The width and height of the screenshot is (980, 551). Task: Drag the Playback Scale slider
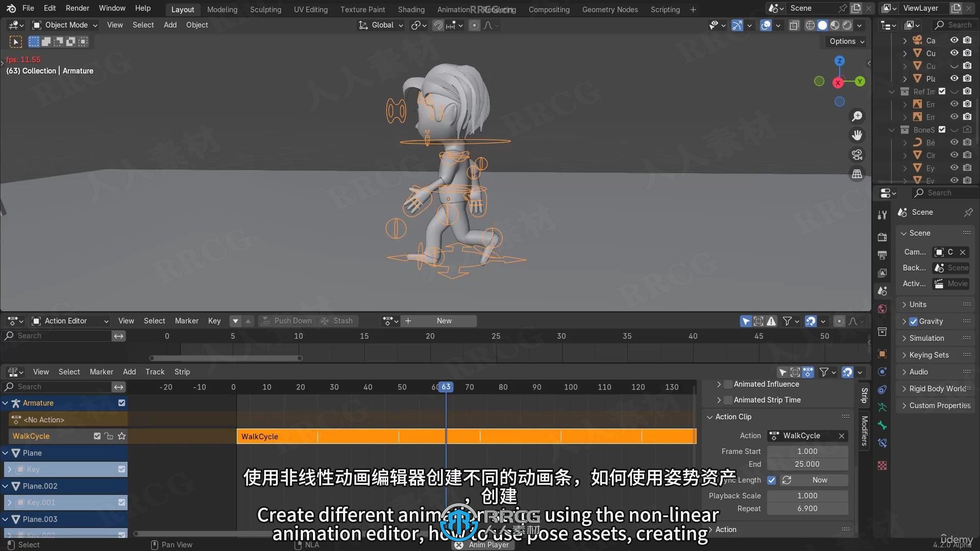[x=807, y=495]
